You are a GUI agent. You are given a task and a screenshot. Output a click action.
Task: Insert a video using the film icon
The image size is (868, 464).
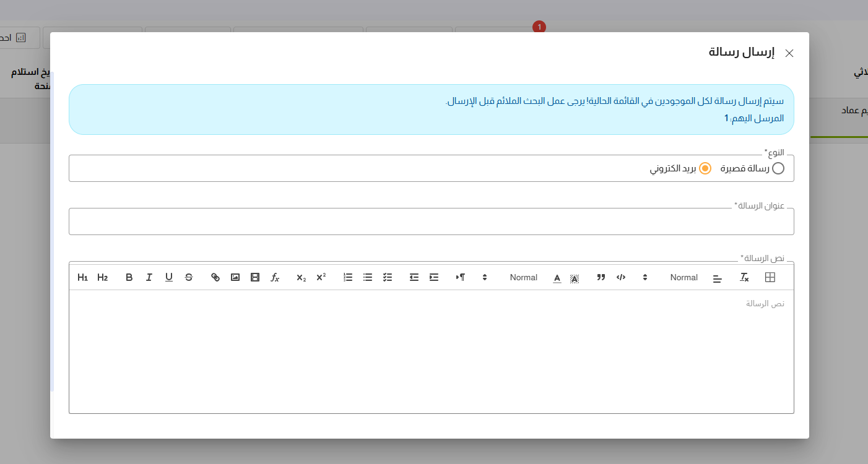click(255, 278)
